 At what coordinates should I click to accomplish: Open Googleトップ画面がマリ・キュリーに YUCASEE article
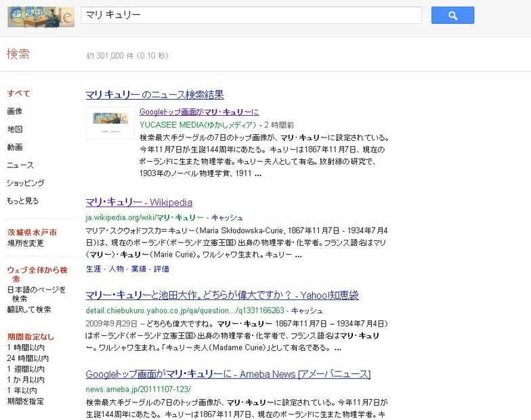(199, 112)
